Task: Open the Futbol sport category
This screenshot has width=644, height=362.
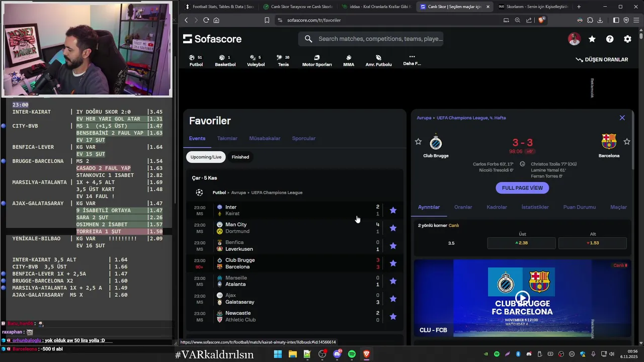Action: [196, 60]
